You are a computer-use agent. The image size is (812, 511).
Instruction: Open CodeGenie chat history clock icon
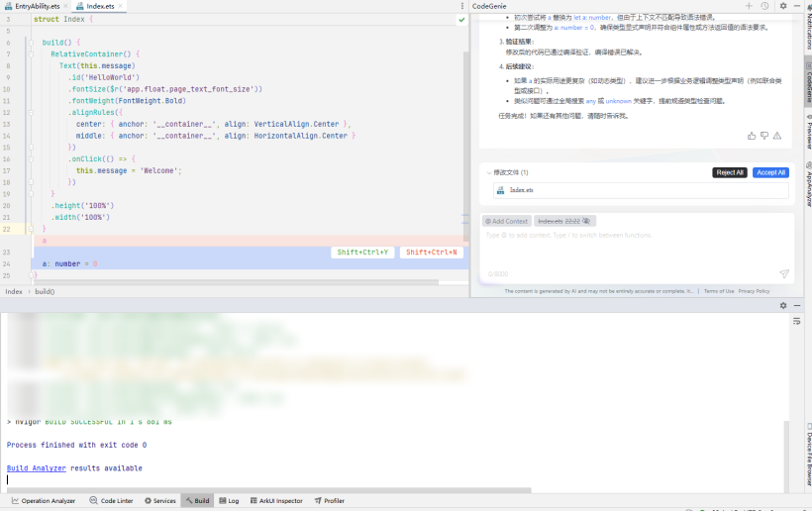tap(764, 6)
